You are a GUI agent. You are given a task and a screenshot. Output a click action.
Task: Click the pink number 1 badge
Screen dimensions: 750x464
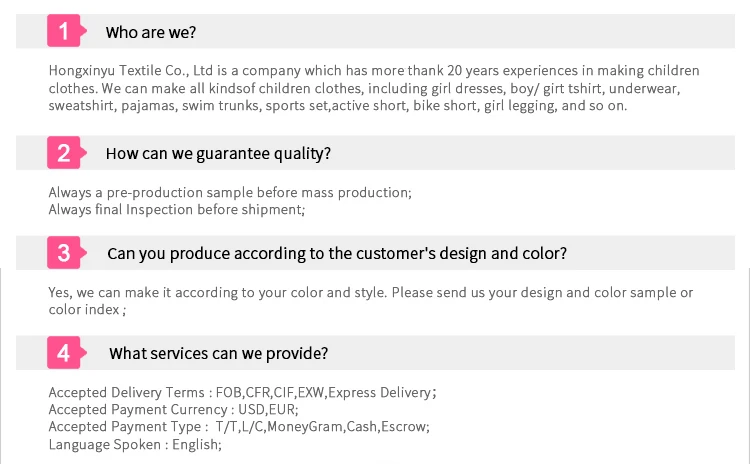point(66,31)
